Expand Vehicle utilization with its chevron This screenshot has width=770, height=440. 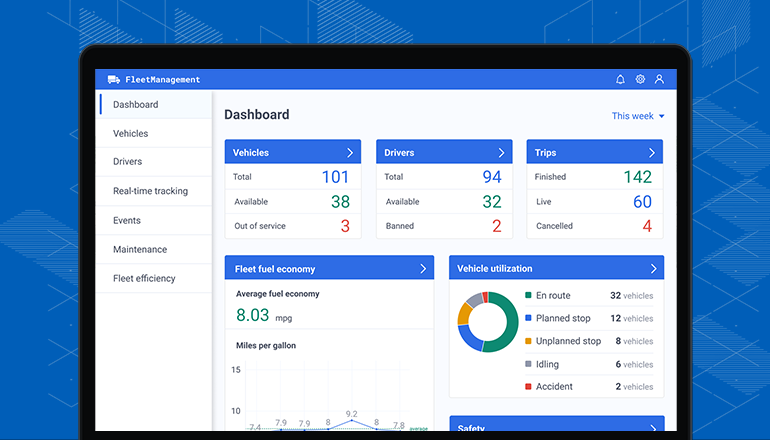coord(653,269)
